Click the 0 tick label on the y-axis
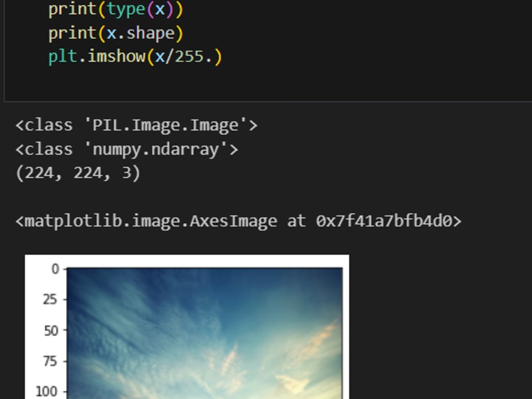Image resolution: width=532 pixels, height=399 pixels. [55, 269]
